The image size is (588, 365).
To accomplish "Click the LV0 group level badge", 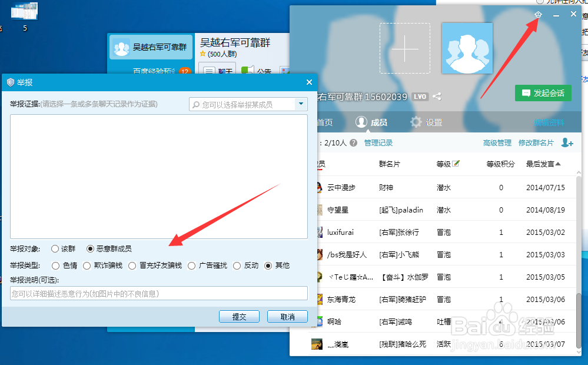I will tap(420, 96).
